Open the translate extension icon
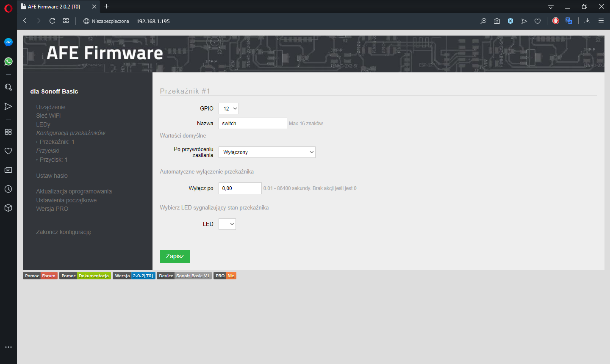Image resolution: width=610 pixels, height=364 pixels. (x=569, y=21)
